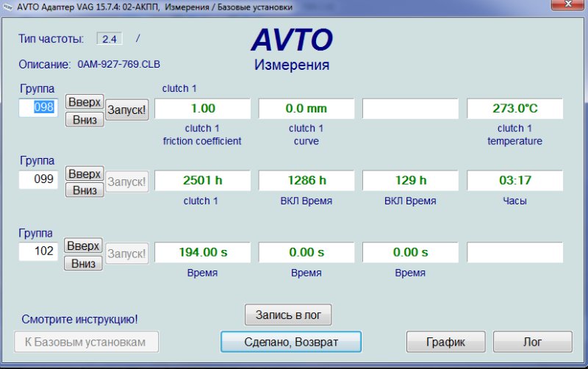Increase group 099 using Вверх

click(x=85, y=173)
